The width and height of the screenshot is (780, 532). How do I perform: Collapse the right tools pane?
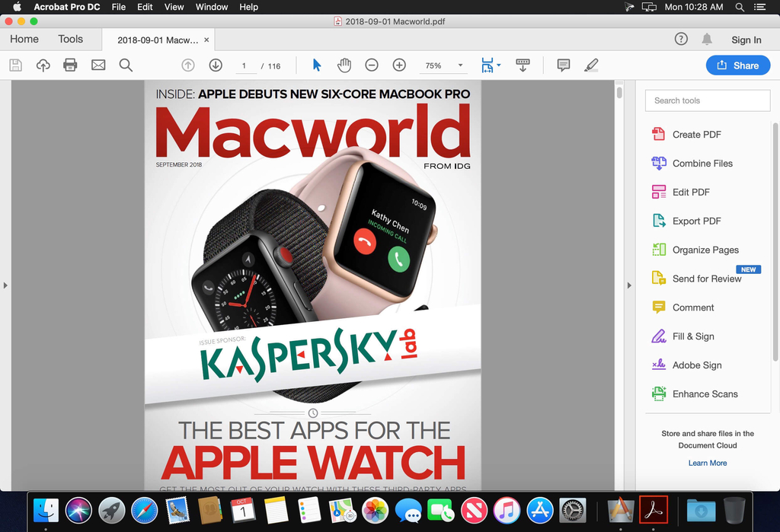click(629, 285)
